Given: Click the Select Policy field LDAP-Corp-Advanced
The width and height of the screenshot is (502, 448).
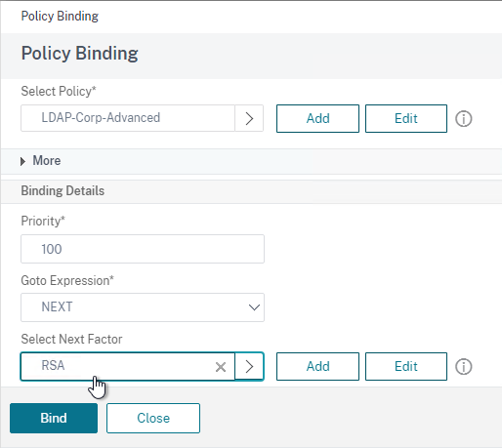Looking at the screenshot, I should point(128,118).
